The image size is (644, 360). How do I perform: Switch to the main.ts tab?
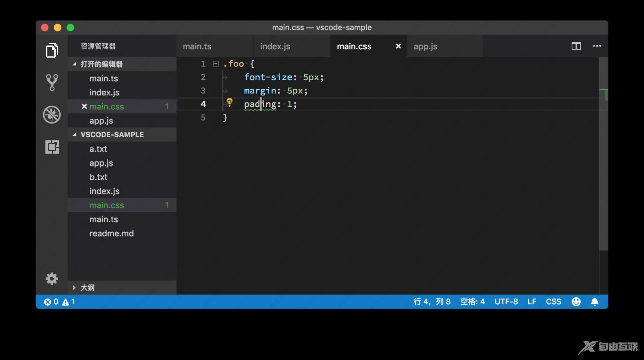coord(215,46)
